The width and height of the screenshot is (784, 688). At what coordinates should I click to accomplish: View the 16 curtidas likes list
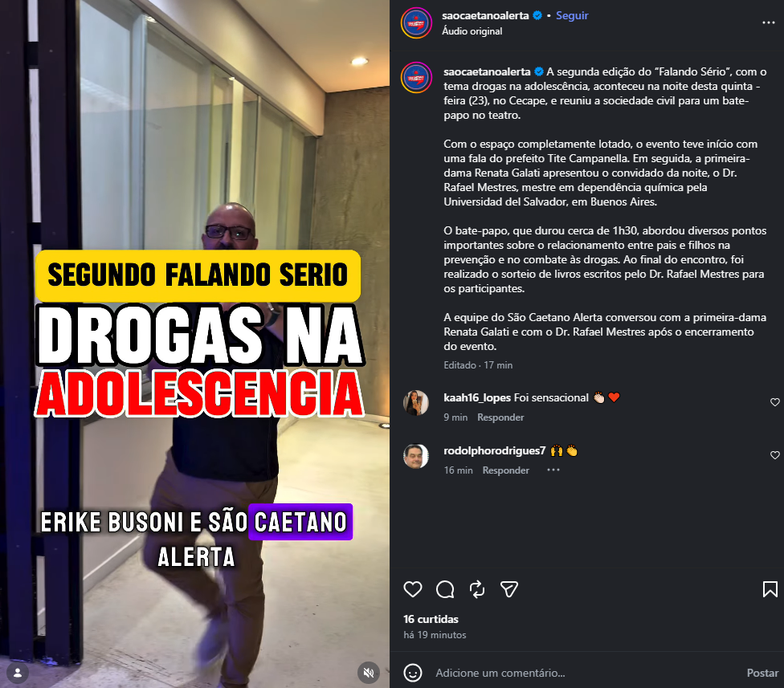[x=431, y=619]
